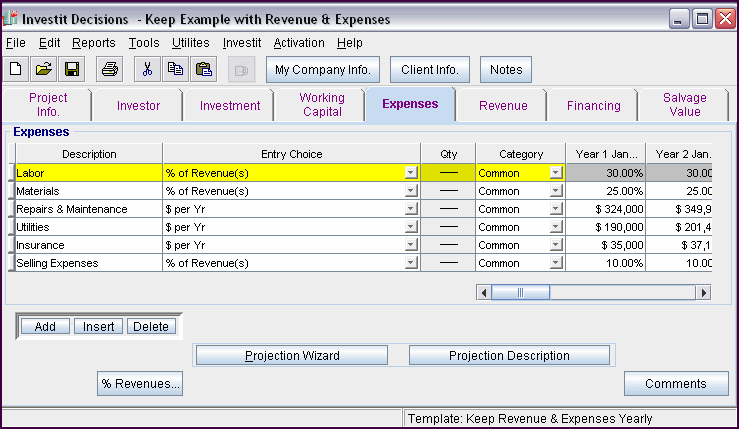Click the 25.00% Year 1 Materials value
This screenshot has width=739, height=429.
coord(606,191)
